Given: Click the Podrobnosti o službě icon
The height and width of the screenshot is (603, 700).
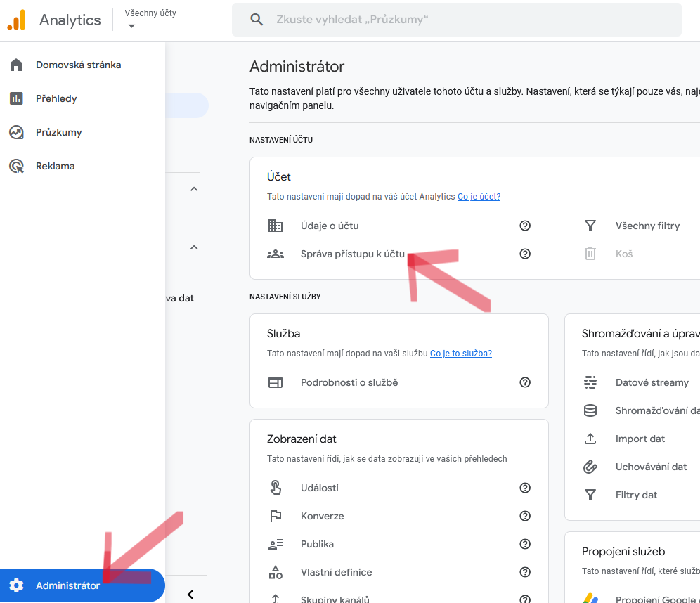Looking at the screenshot, I should (x=275, y=382).
